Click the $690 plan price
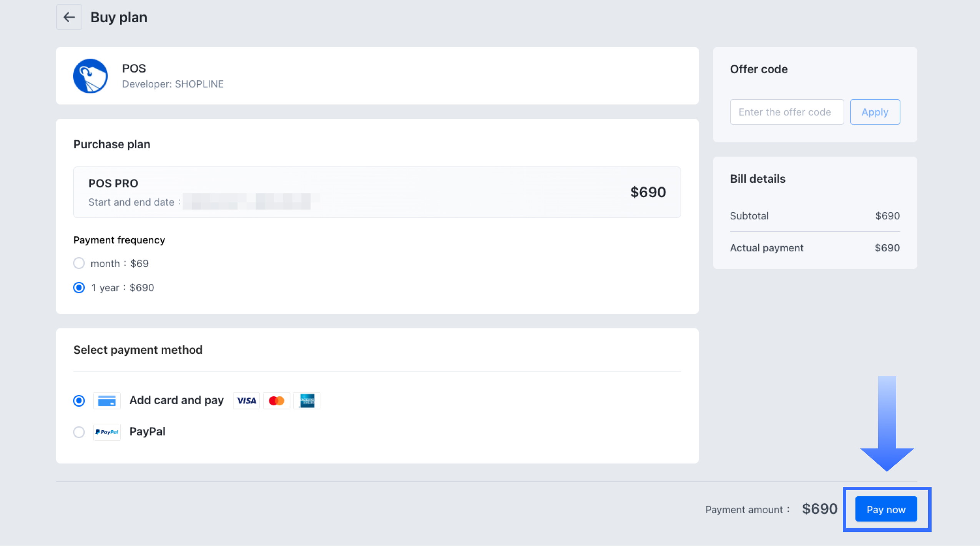 (648, 192)
